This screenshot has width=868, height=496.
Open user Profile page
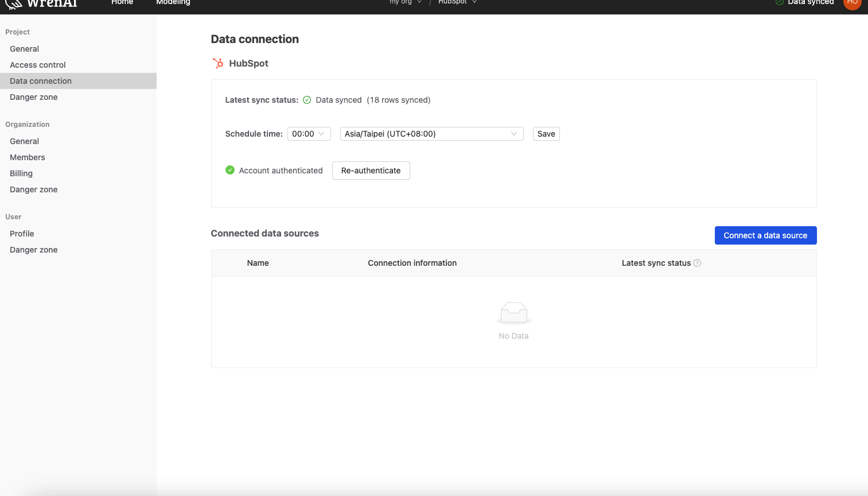pyautogui.click(x=78, y=234)
